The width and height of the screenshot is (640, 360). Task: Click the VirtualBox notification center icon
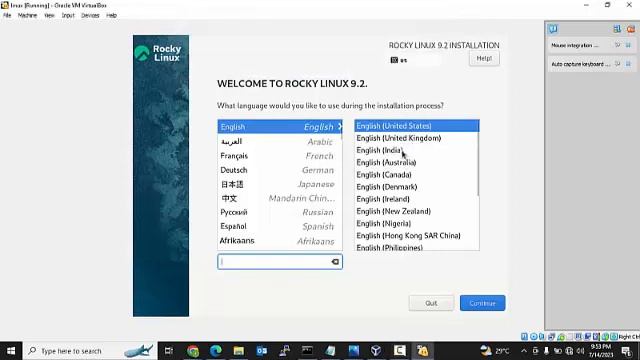click(x=553, y=29)
